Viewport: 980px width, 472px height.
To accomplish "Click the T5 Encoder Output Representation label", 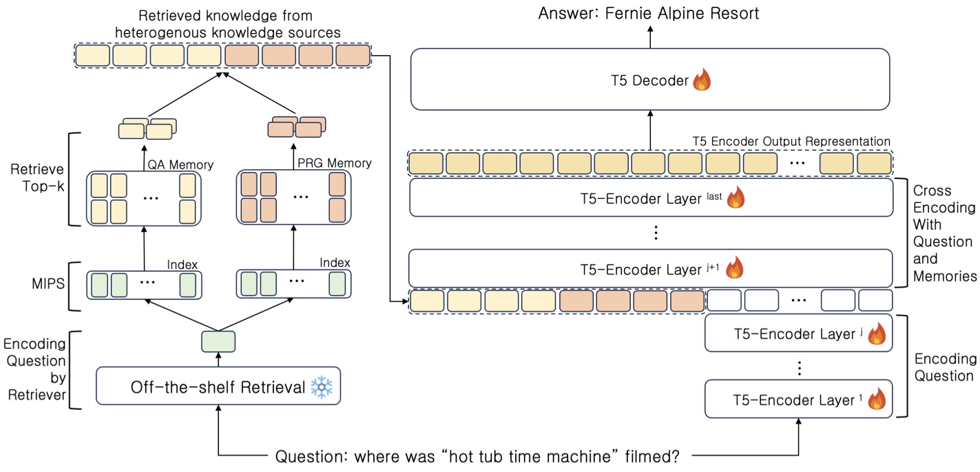I will pyautogui.click(x=791, y=142).
